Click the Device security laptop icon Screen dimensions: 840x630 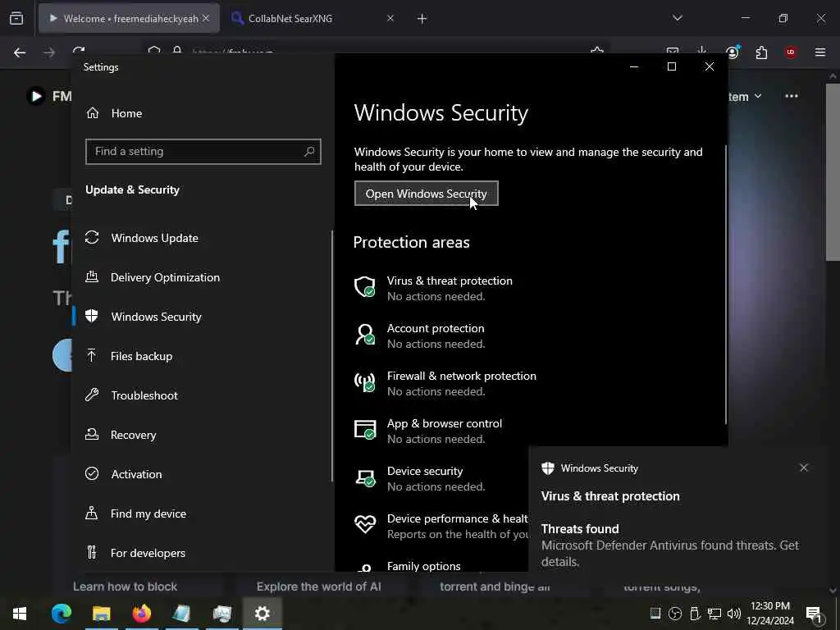pos(365,477)
